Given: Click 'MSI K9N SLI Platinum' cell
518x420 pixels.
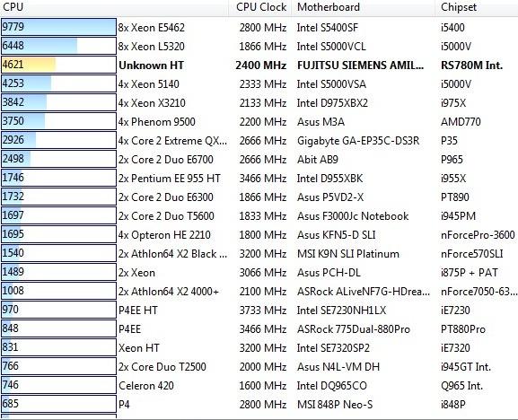Looking at the screenshot, I should pyautogui.click(x=348, y=253).
